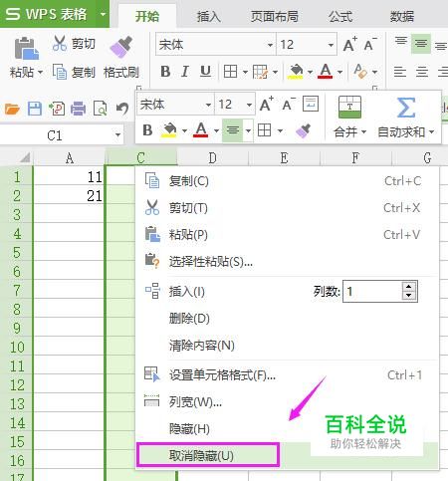The width and height of the screenshot is (448, 481).
Task: Expand the Merge (合并) dropdown
Action: pos(363,132)
